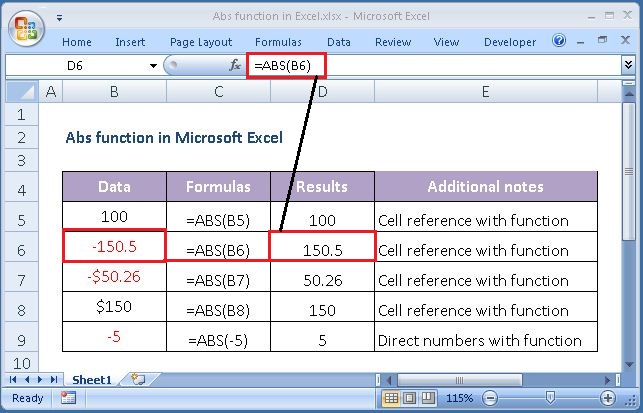Select column B header
The image size is (643, 413).
[x=114, y=91]
